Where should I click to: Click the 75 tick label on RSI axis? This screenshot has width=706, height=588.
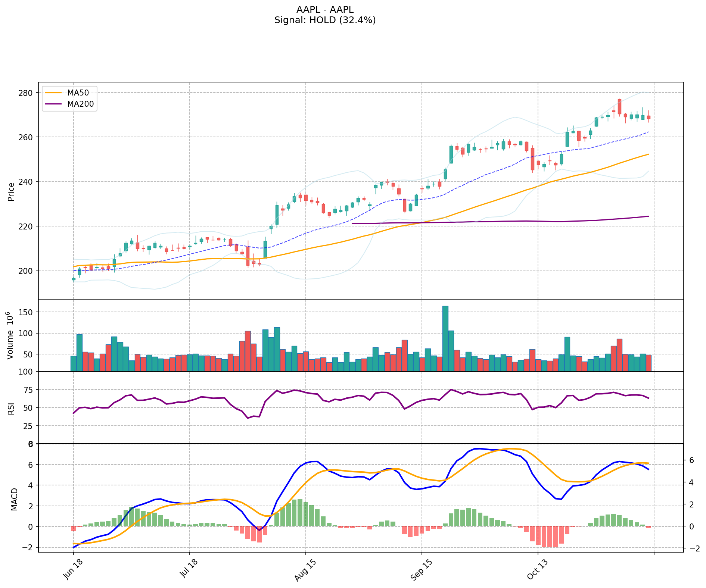coord(28,390)
